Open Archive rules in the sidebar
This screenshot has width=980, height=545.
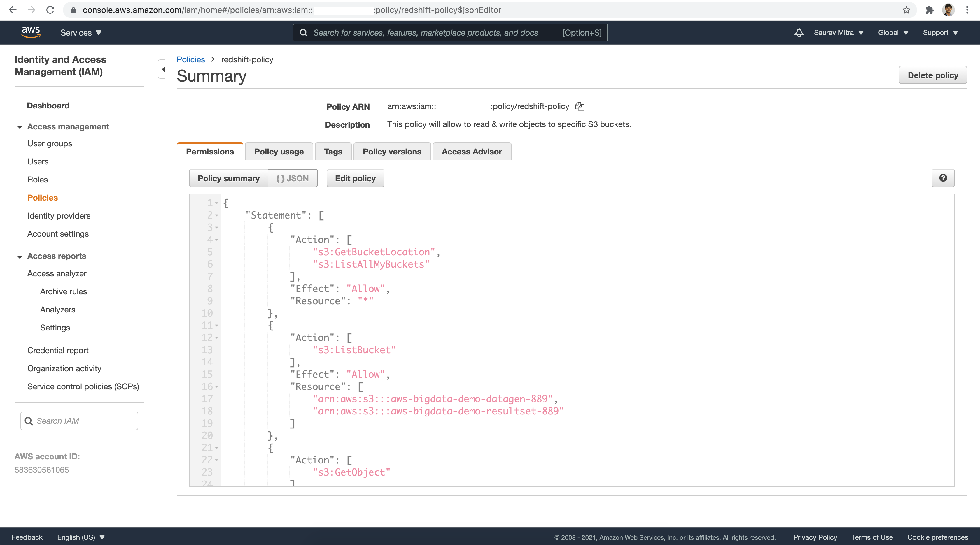(x=64, y=291)
